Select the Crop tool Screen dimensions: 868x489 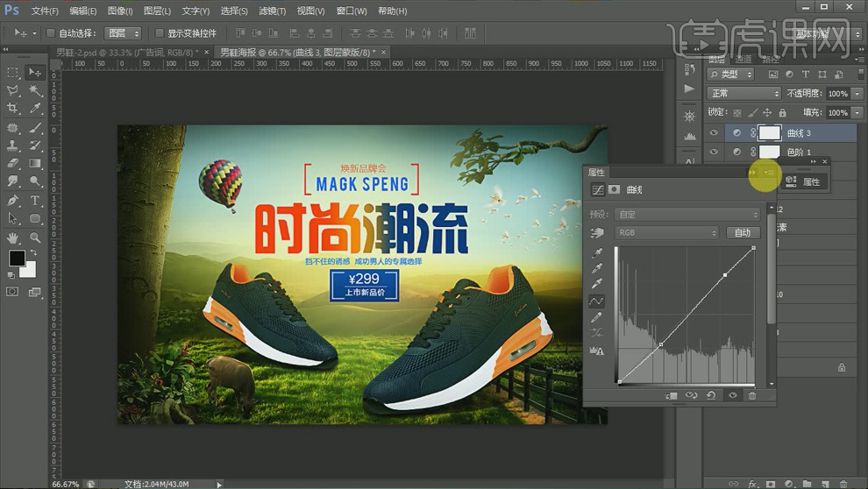point(13,109)
